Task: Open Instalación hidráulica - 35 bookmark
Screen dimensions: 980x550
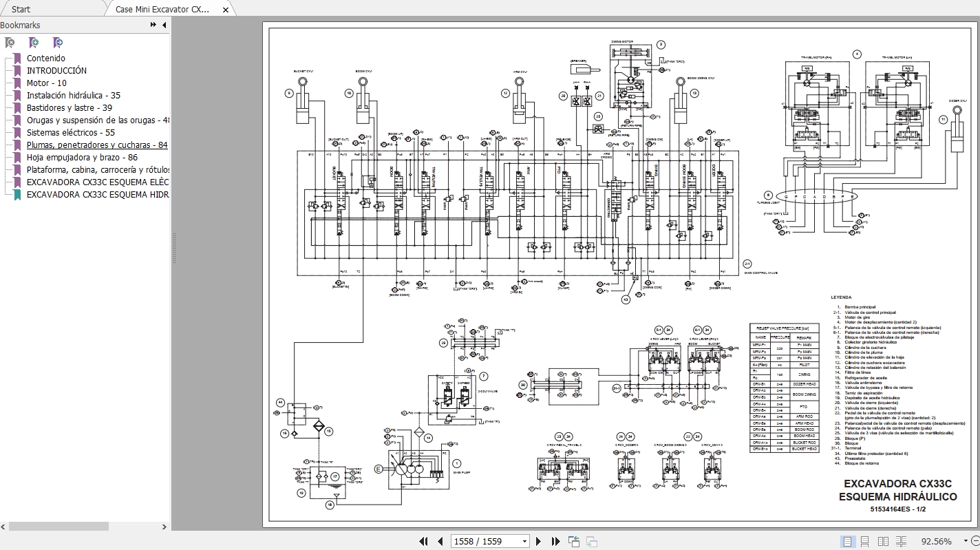Action: coord(73,96)
